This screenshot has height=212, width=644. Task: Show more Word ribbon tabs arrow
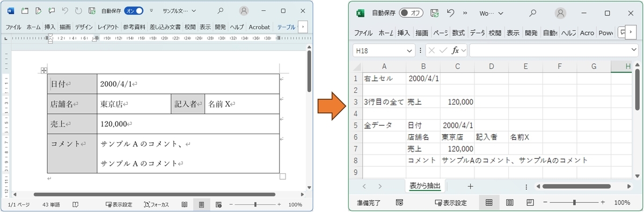tap(303, 26)
